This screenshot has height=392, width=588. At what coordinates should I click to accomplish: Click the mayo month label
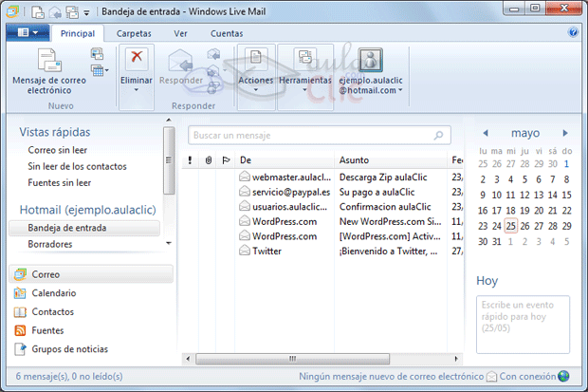coord(525,133)
